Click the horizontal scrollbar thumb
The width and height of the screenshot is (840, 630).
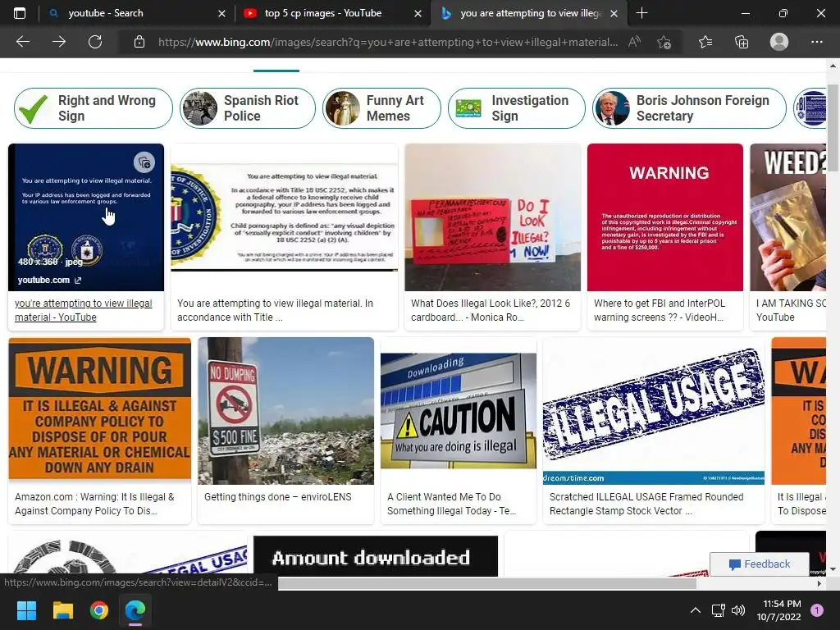[x=487, y=583]
